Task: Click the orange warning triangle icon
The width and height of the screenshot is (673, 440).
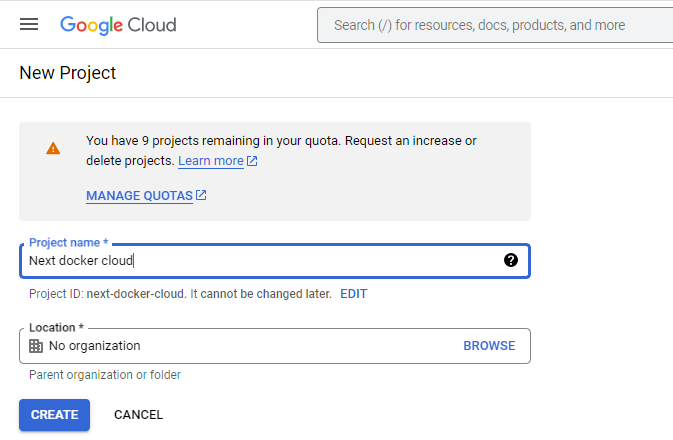Action: [53, 148]
